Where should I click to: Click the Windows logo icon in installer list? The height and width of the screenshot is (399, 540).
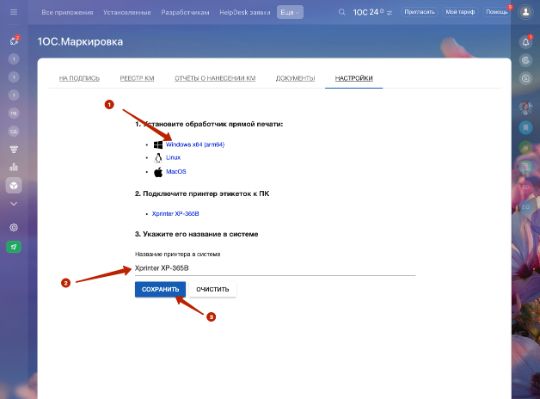coord(158,145)
